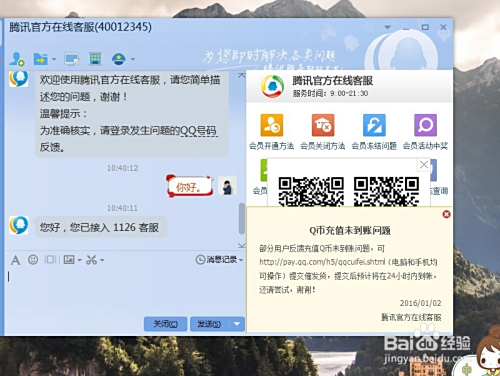
Task: Click the service avatar beside 1126 message
Action: (19, 225)
